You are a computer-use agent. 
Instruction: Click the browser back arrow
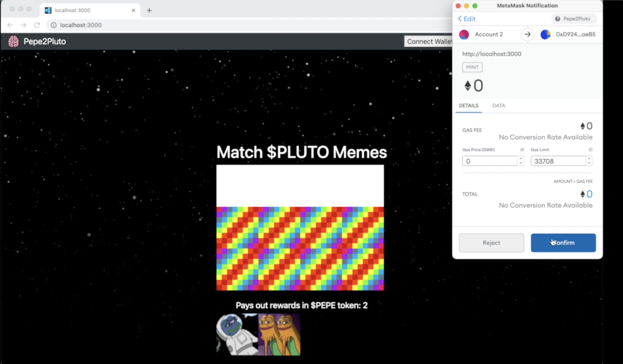point(10,25)
